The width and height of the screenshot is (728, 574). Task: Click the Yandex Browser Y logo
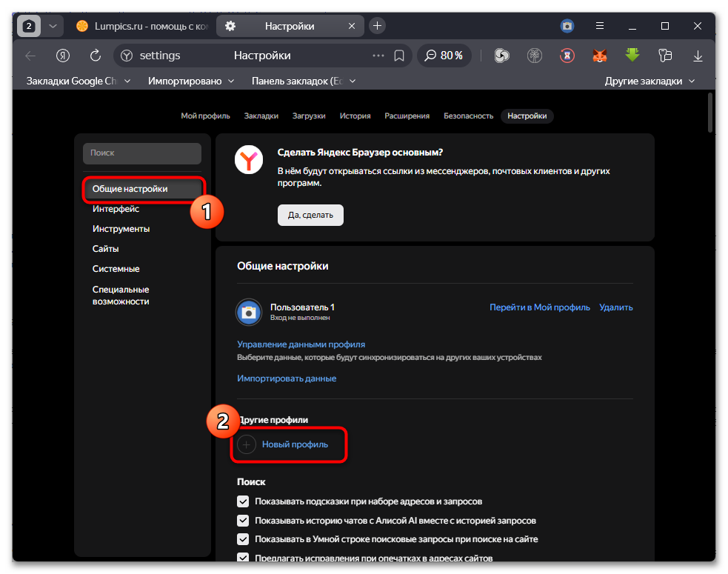(249, 160)
